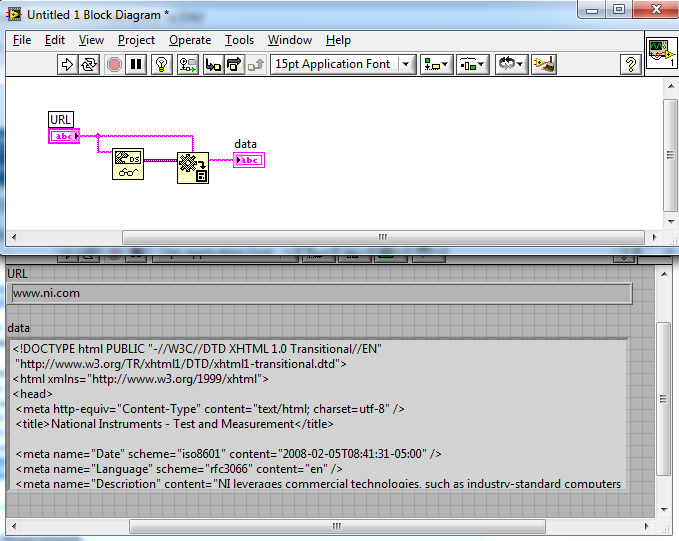Viewport: 679px width, 541px height.
Task: Open the Project menu
Action: 136,40
